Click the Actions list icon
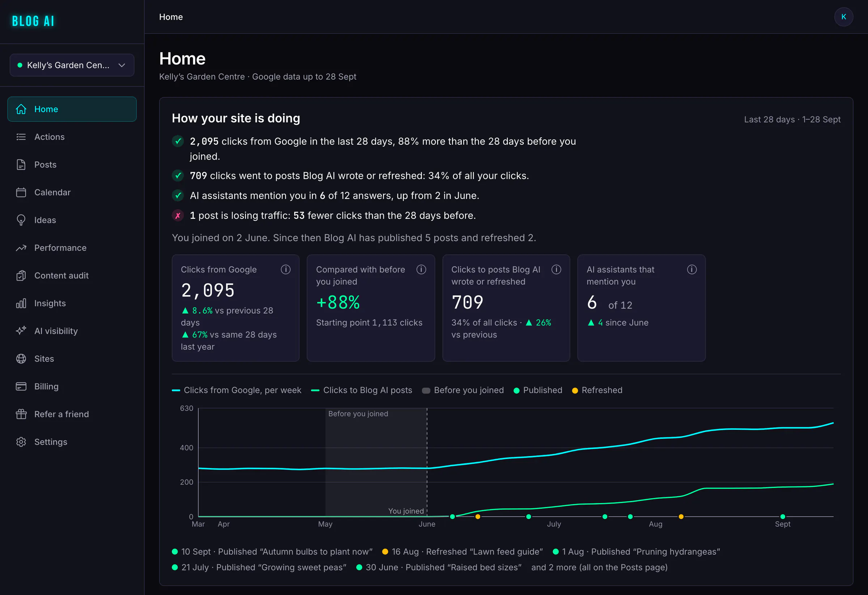Image resolution: width=868 pixels, height=595 pixels. click(x=21, y=137)
